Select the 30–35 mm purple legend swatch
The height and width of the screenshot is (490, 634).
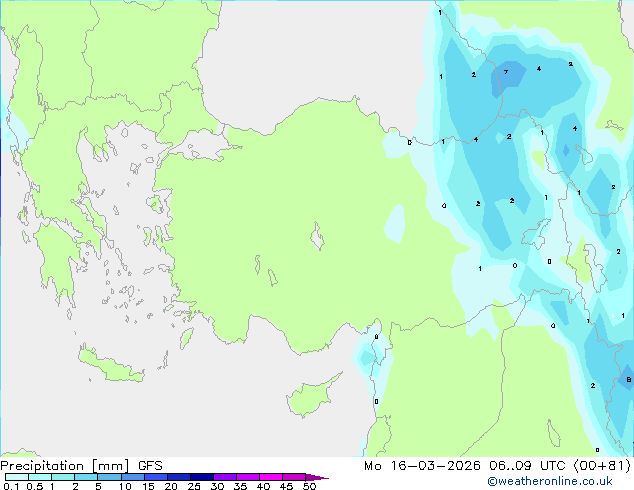(x=224, y=477)
